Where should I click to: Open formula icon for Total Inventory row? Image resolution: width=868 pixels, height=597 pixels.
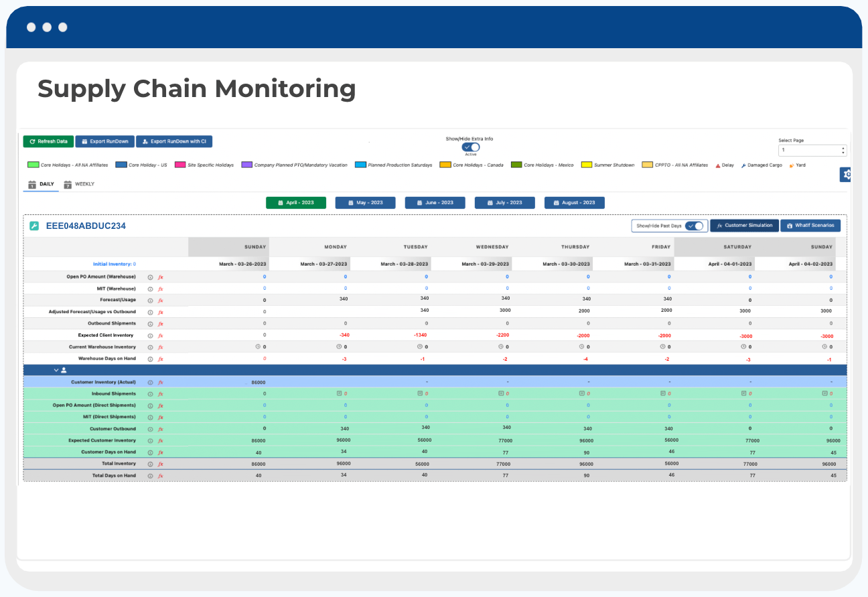click(x=161, y=464)
